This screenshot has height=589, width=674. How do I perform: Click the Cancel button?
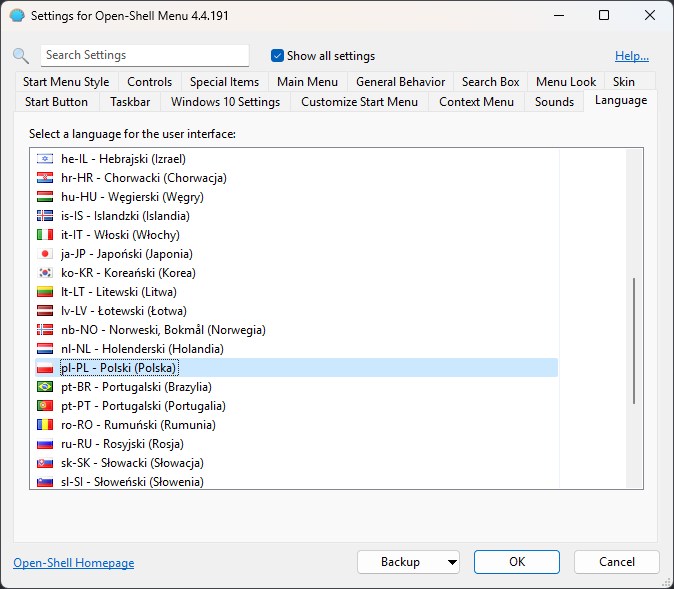(616, 562)
